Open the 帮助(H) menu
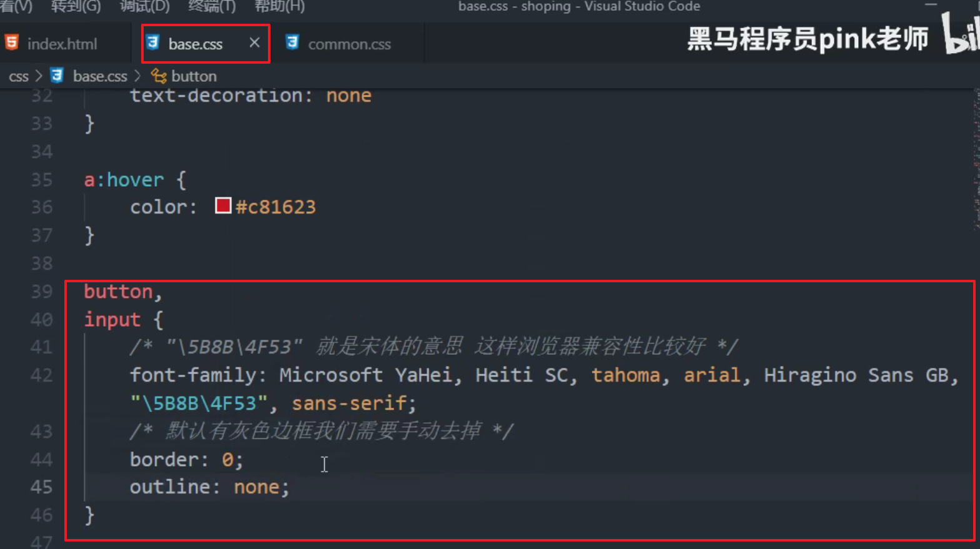 tap(279, 6)
